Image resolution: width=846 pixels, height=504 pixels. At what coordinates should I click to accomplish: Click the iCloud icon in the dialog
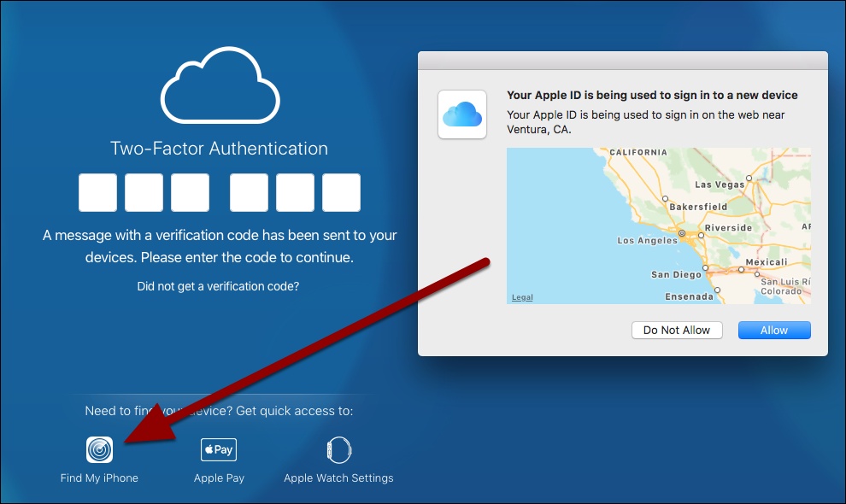462,114
